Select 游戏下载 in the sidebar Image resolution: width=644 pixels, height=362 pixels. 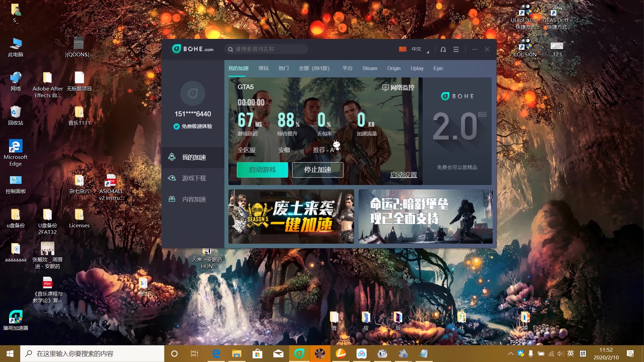coord(193,178)
